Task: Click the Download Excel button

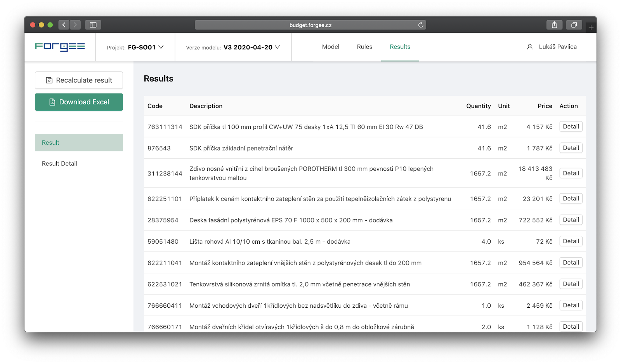Action: click(x=79, y=102)
